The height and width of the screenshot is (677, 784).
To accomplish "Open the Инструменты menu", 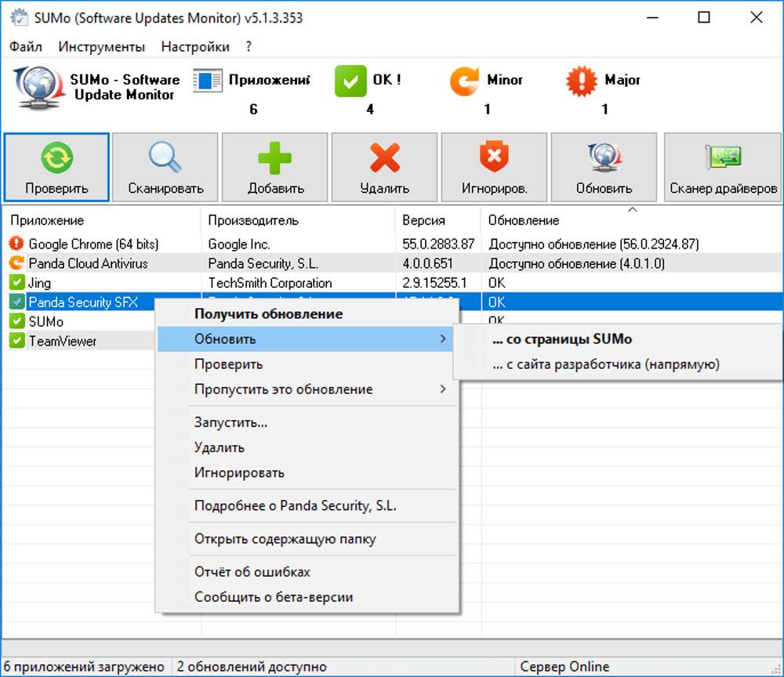I will 101,47.
